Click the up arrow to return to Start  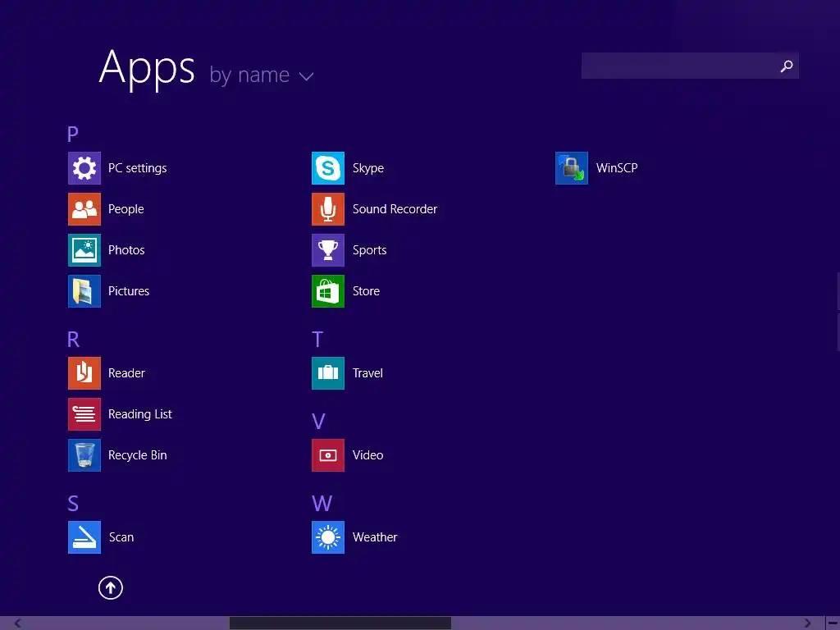pos(111,587)
